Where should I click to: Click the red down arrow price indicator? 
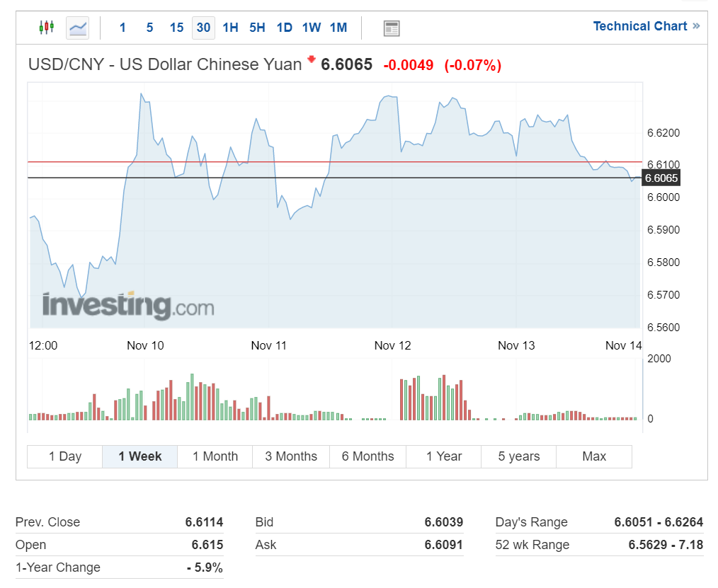tap(312, 59)
